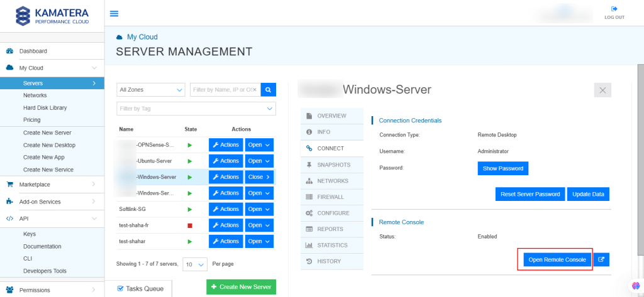Close the Windows-Server details panel
Screen dimensions: 644x297
602,90
